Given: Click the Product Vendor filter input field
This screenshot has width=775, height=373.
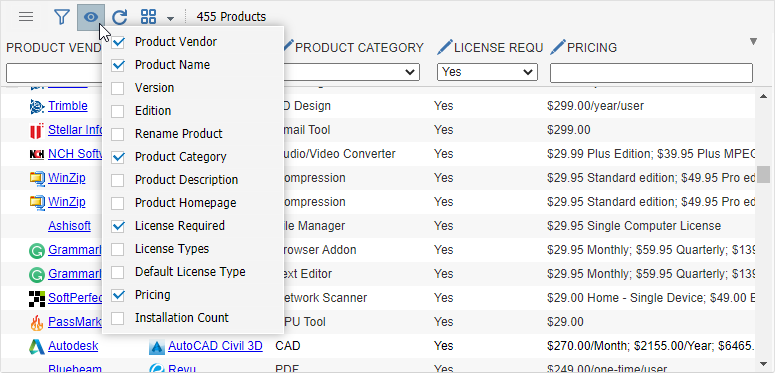Looking at the screenshot, I should pos(54,73).
